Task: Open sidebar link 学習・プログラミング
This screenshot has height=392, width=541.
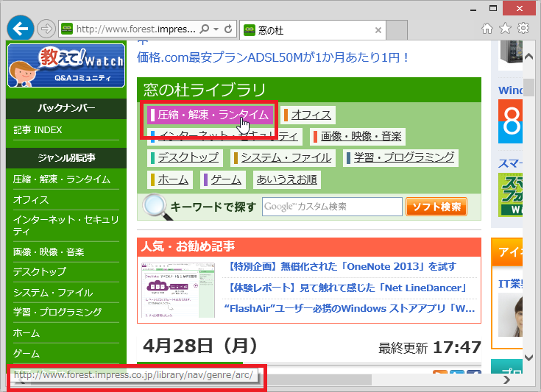Action: click(x=57, y=312)
